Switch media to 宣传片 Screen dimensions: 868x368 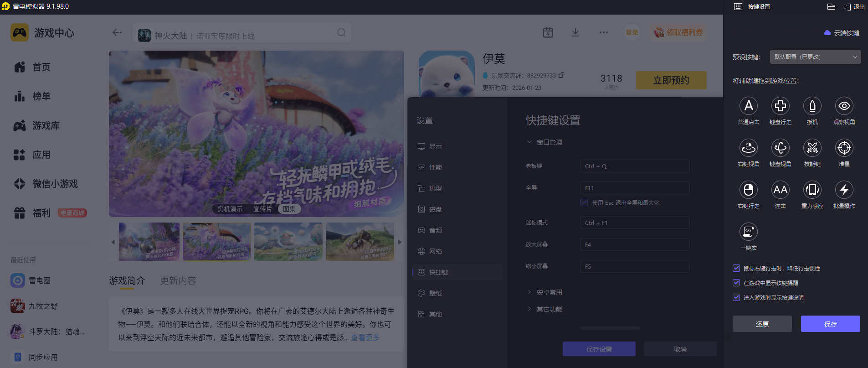(x=262, y=209)
